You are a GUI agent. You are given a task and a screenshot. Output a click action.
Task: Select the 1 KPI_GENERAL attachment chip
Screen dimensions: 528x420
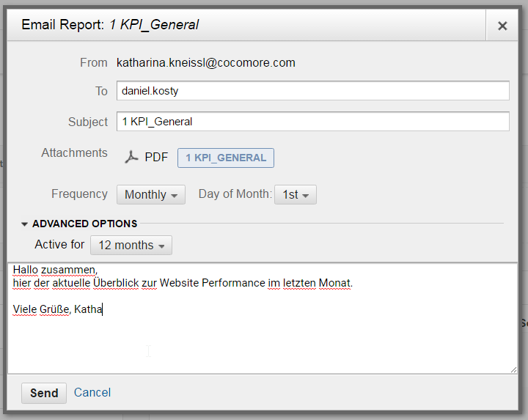(226, 158)
